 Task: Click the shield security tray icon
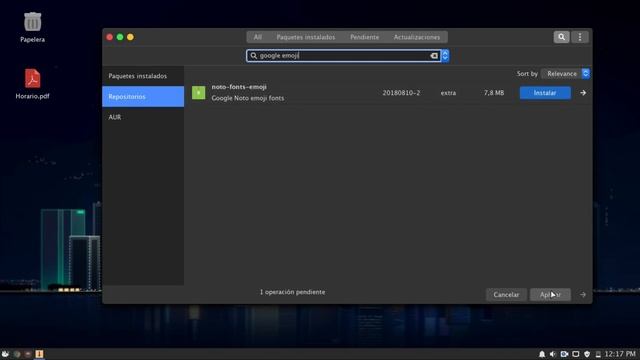click(587, 354)
